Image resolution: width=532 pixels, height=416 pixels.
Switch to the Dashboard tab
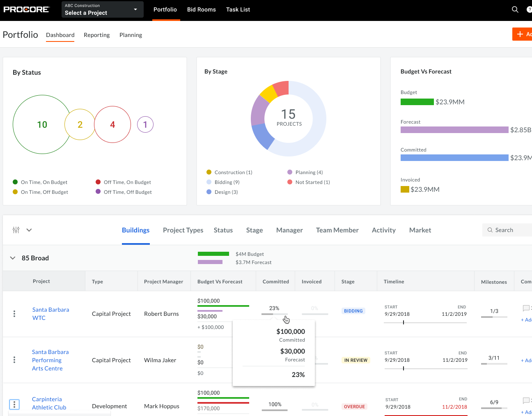coord(60,35)
